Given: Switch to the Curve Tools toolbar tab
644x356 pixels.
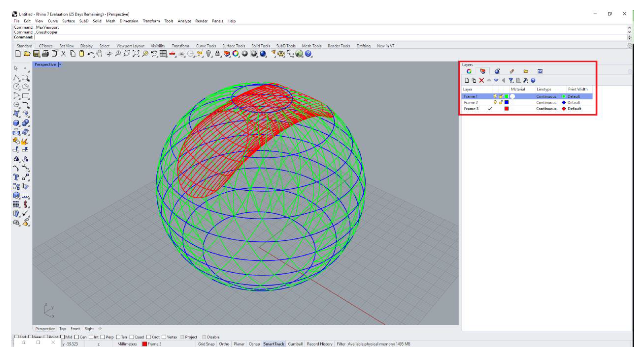Looking at the screenshot, I should tap(206, 46).
